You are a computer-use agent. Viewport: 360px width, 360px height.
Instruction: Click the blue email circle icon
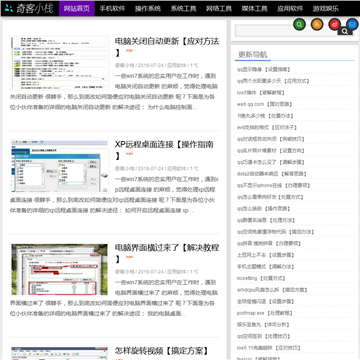click(352, 24)
